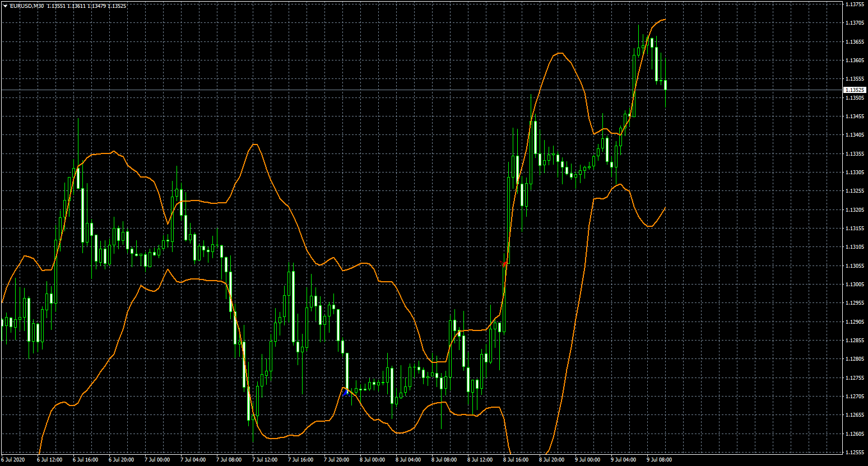Click the 8 Jul 12:00 time label

(480, 460)
